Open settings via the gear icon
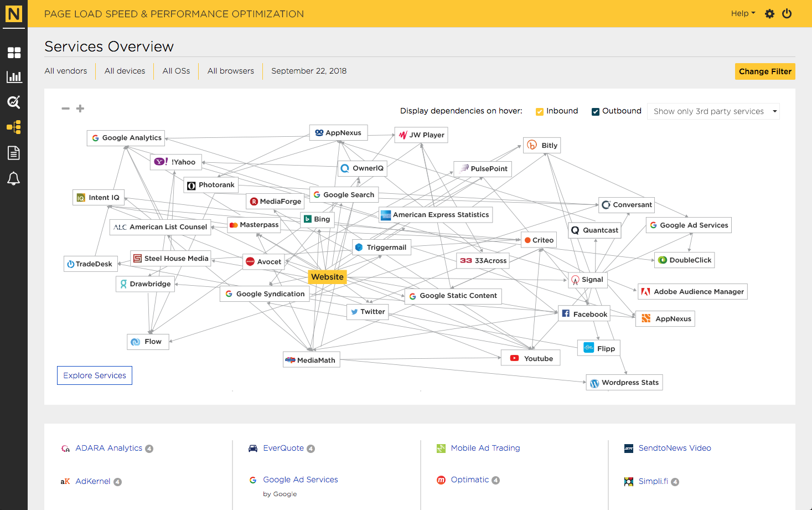The width and height of the screenshot is (812, 510). (769, 14)
